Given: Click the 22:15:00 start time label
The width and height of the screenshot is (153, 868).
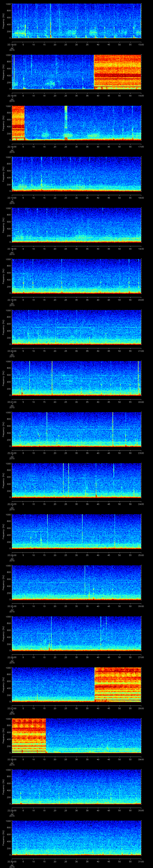Looking at the screenshot, I should pos(12,96).
